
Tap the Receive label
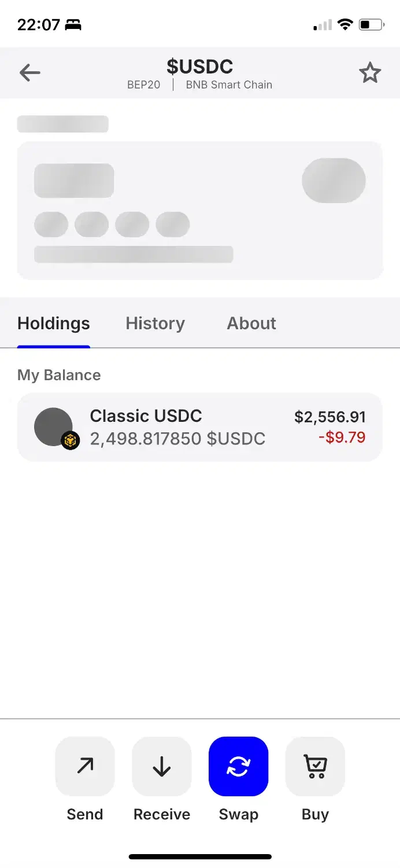162,814
